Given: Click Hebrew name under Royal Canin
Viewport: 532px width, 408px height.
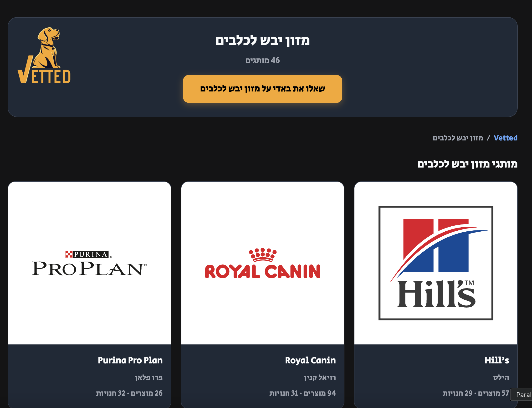Looking at the screenshot, I should (320, 377).
